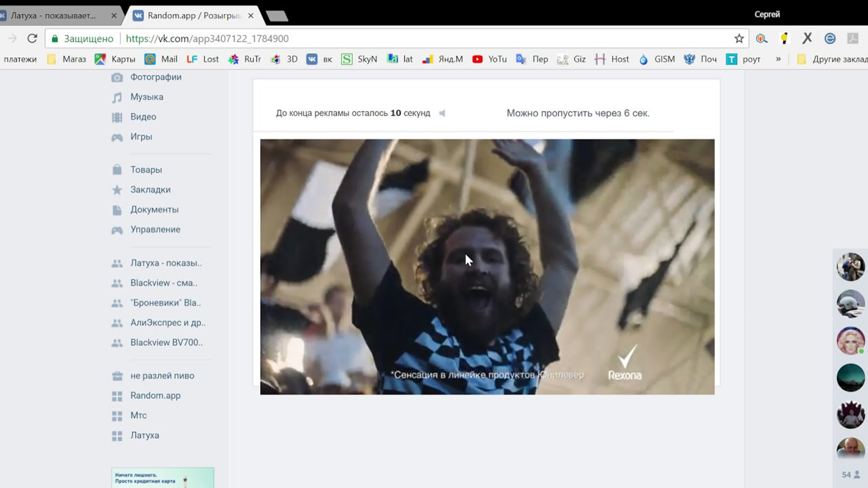Click the Сергей profile name
Image resolution: width=868 pixels, height=488 pixels.
tap(767, 14)
